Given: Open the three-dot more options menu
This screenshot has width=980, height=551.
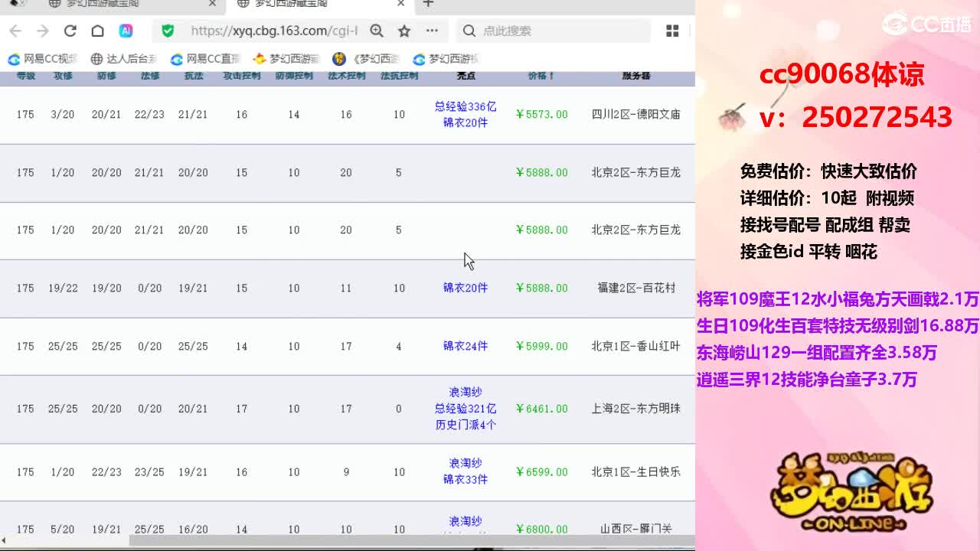Looking at the screenshot, I should click(x=432, y=31).
